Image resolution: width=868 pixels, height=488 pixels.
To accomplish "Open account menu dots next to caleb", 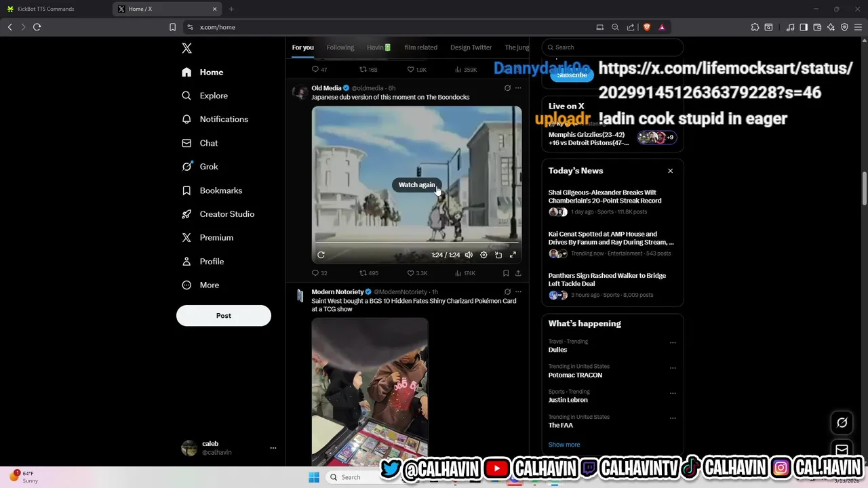I will coord(273,448).
